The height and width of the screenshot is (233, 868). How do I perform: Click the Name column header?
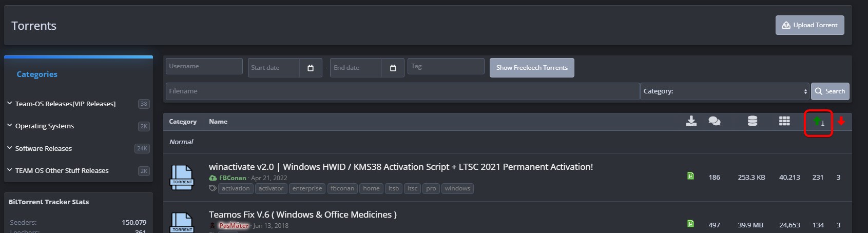(x=218, y=122)
